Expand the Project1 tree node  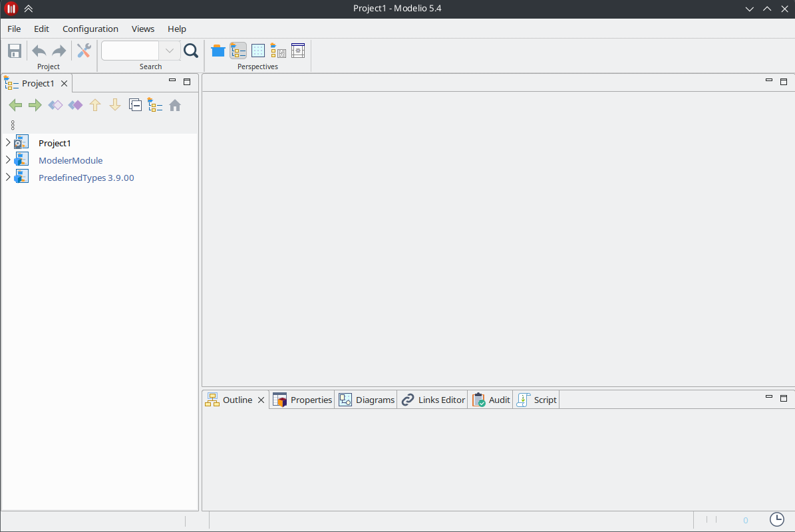[7, 143]
